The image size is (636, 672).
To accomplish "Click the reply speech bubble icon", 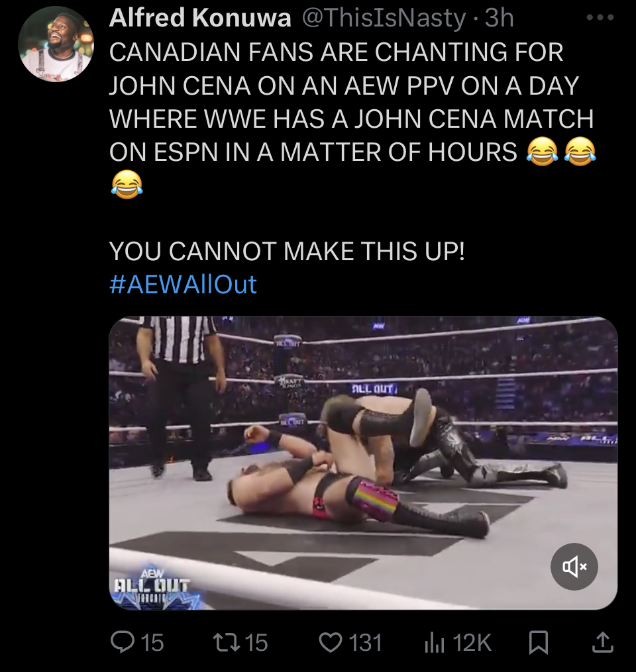I will tap(122, 642).
